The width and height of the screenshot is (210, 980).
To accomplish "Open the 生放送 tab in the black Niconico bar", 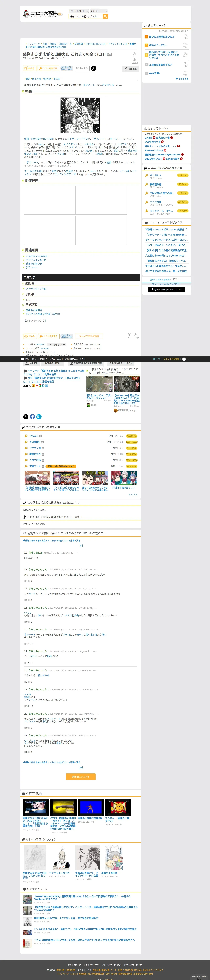I will (x=40, y=359).
